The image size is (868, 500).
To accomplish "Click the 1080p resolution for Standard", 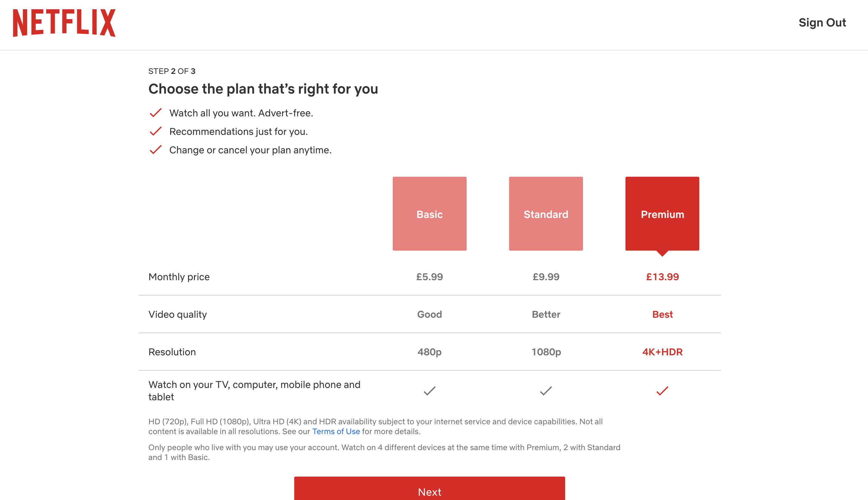I will click(546, 352).
